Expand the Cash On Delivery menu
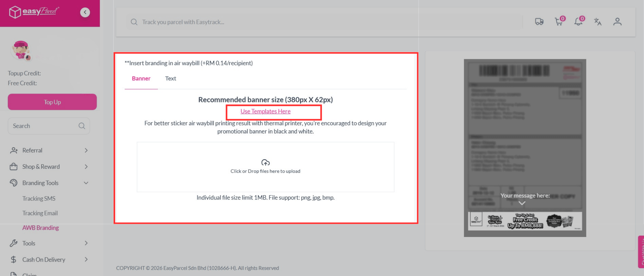Screen dimensions: 644x276 [x=49, y=260]
